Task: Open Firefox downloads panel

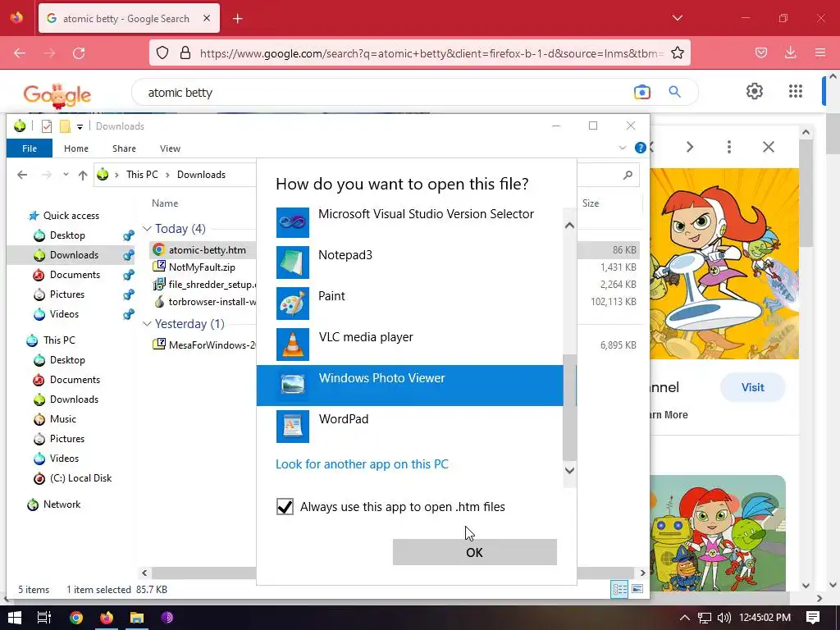Action: coord(790,52)
